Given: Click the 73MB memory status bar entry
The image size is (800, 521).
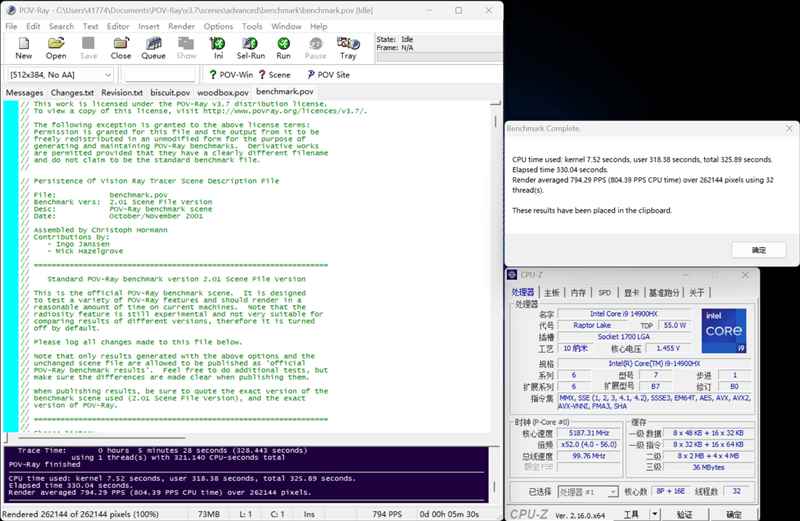Looking at the screenshot, I should click(x=208, y=514).
